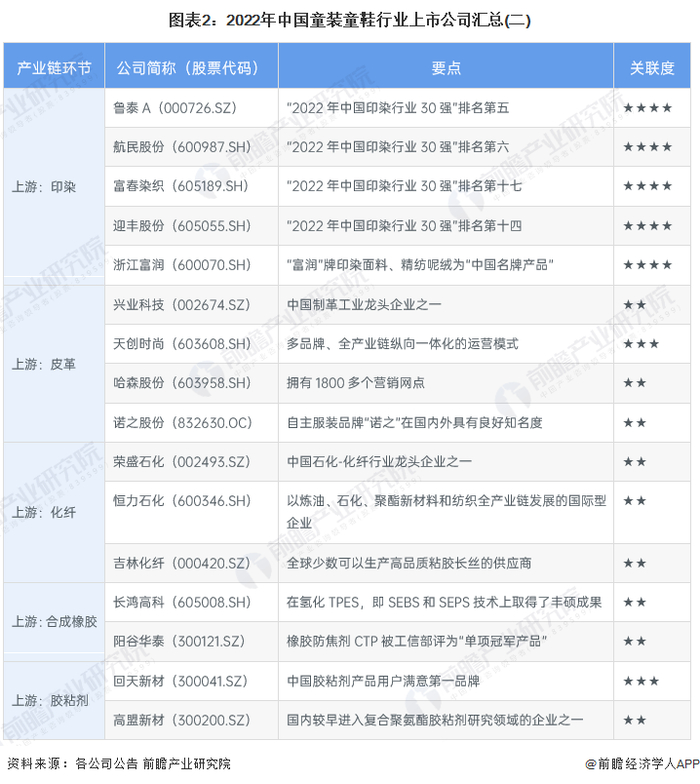The image size is (700, 784).
Task: Click 拥有1800多个营销网点 description
Action: click(356, 383)
